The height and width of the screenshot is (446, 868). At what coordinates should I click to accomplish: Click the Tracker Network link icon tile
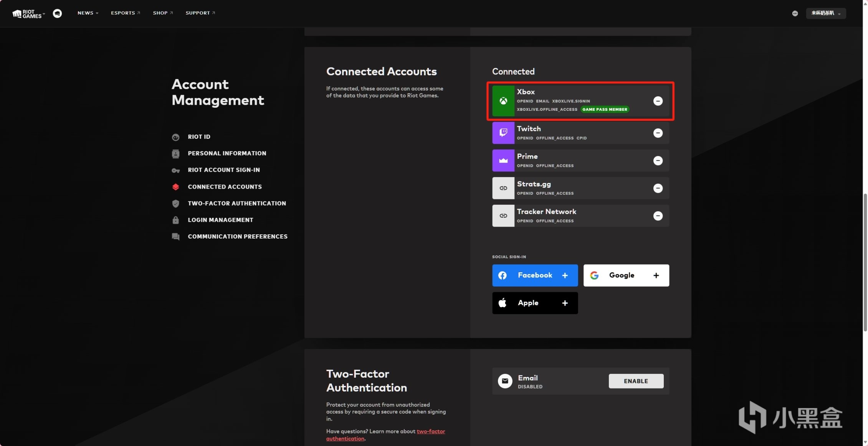(x=503, y=216)
